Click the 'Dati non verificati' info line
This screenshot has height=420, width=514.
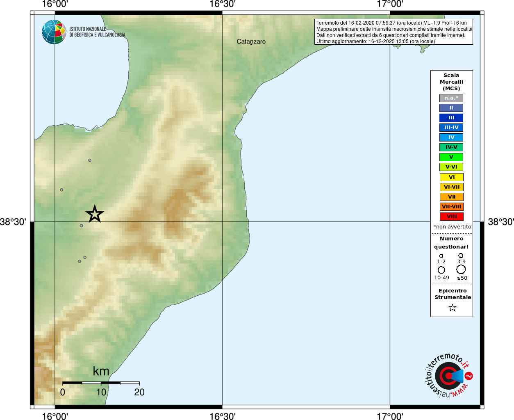(x=391, y=35)
